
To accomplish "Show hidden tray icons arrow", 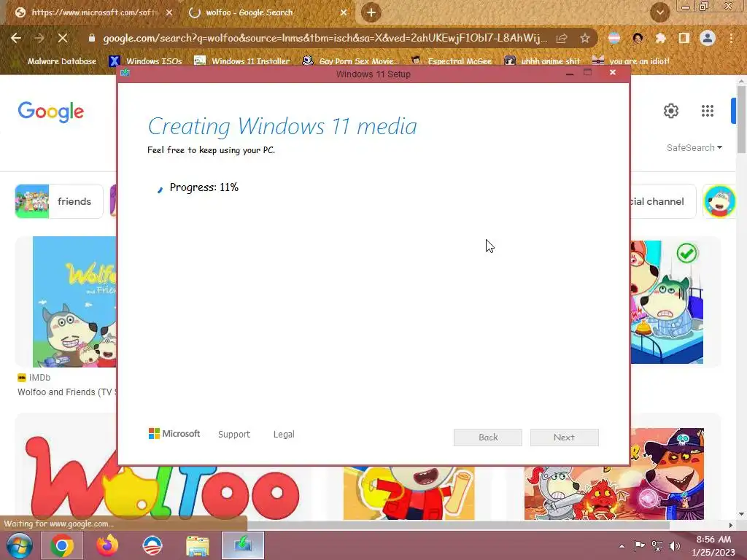I will point(622,546).
